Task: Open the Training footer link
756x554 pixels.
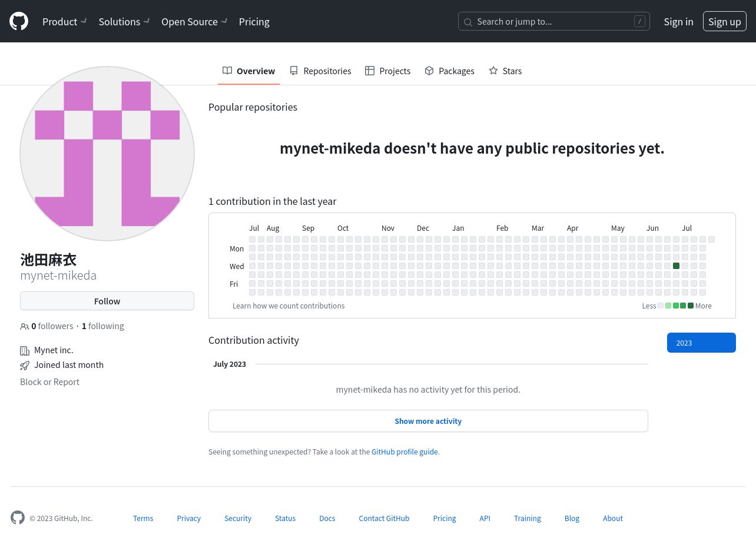Action: pos(528,518)
